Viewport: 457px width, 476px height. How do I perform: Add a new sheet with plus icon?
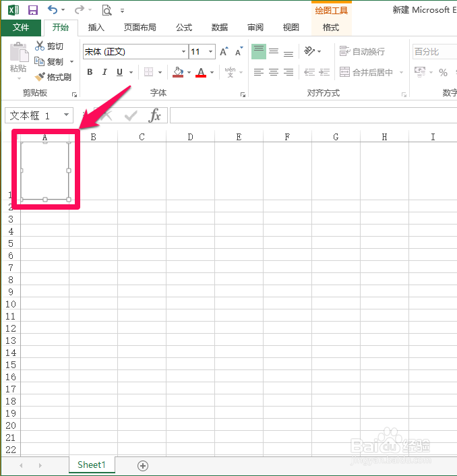pyautogui.click(x=143, y=466)
